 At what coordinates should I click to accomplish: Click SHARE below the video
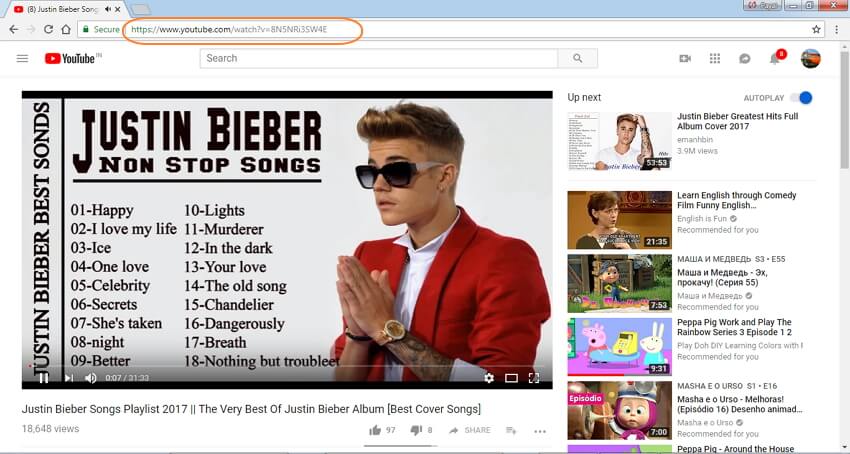click(469, 430)
